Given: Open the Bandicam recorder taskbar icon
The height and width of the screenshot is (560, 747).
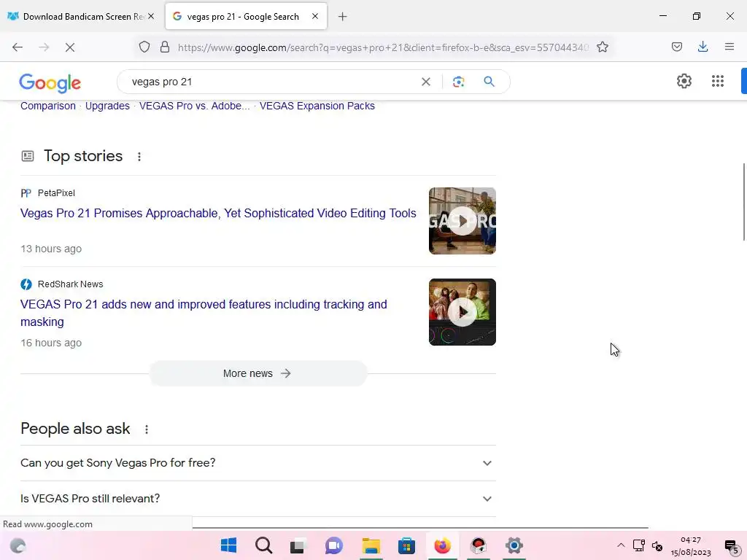Looking at the screenshot, I should coord(478,545).
